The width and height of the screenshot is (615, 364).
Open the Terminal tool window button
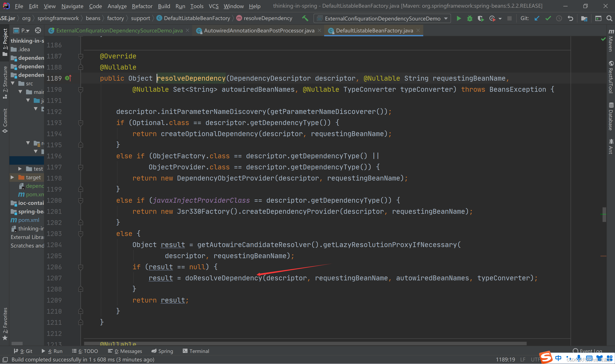click(x=196, y=351)
